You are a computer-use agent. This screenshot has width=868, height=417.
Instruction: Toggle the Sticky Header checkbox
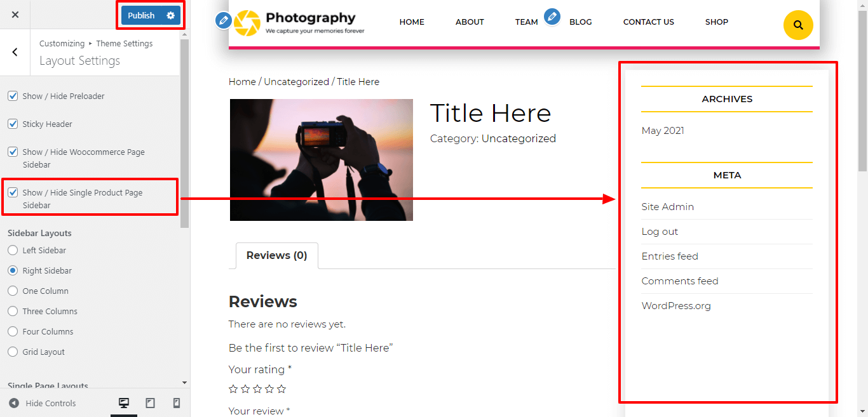pos(13,124)
